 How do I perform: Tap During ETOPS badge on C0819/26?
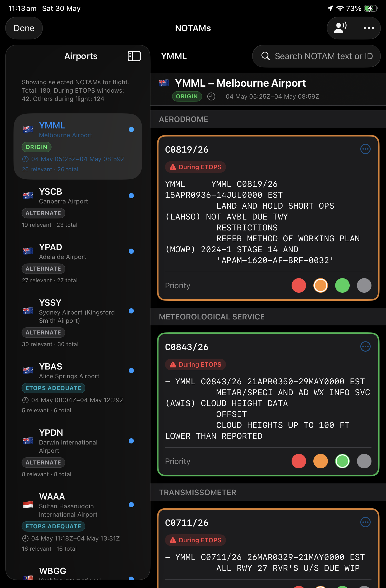[195, 167]
